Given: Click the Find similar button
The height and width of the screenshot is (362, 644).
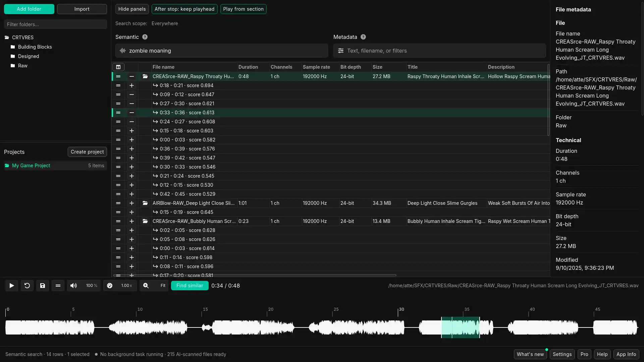Looking at the screenshot, I should pos(190,286).
